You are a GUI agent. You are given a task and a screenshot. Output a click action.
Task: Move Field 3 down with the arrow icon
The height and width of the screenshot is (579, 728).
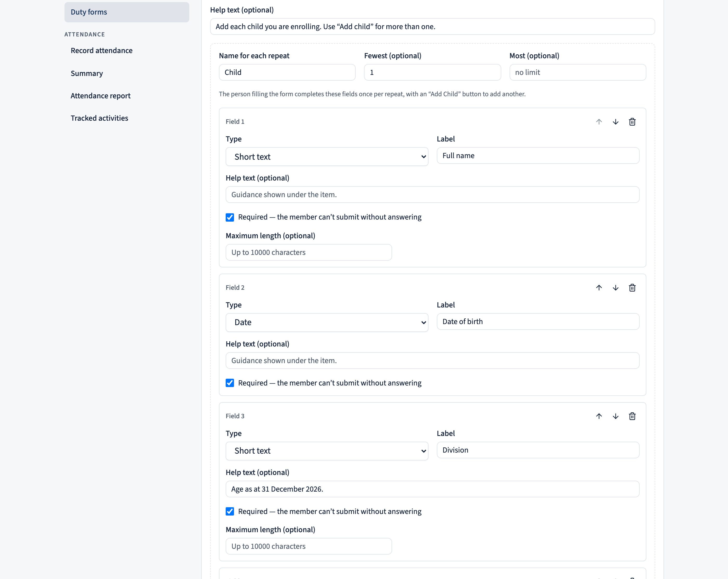[x=616, y=416]
